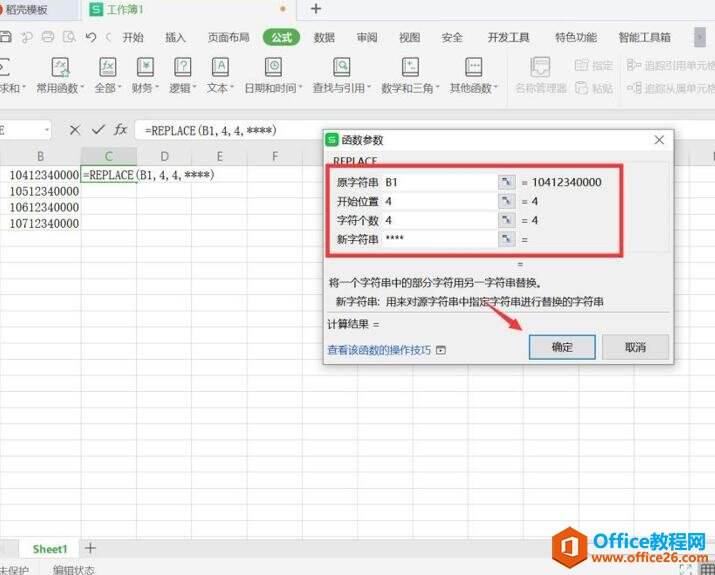The width and height of the screenshot is (715, 575).
Task: Switch to the 工作簿1 document tab
Action: pyautogui.click(x=189, y=10)
